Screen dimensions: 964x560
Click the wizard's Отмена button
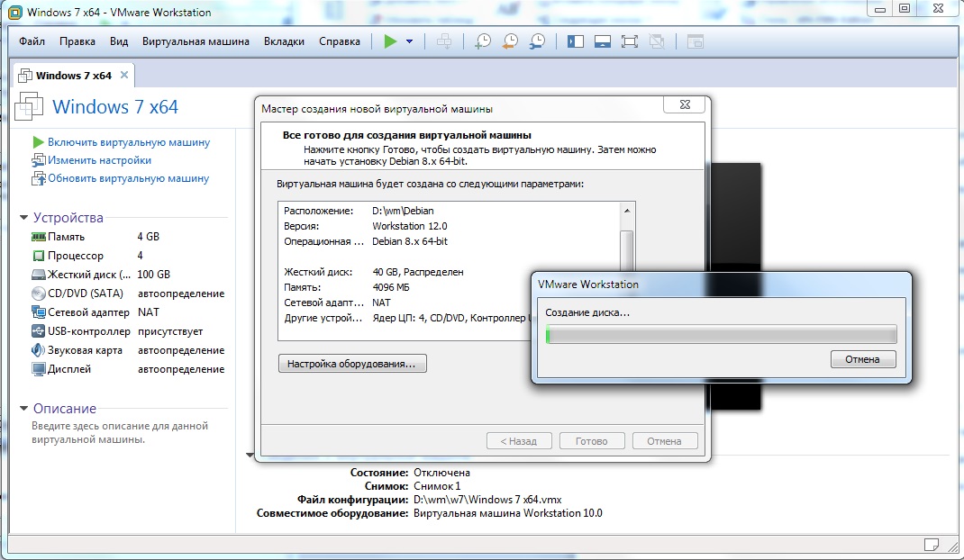(x=664, y=441)
